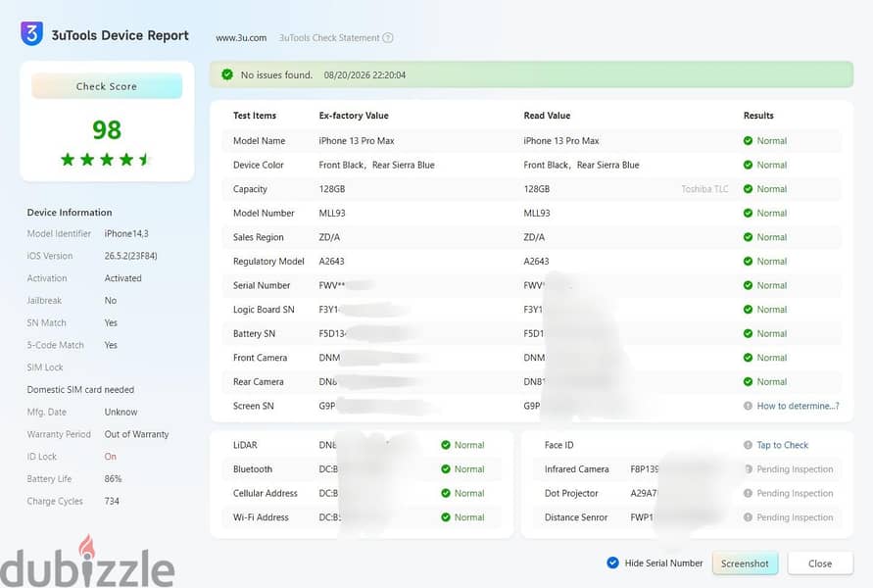The image size is (873, 588).
Task: Click the Battery Life value 86%
Action: pos(113,479)
